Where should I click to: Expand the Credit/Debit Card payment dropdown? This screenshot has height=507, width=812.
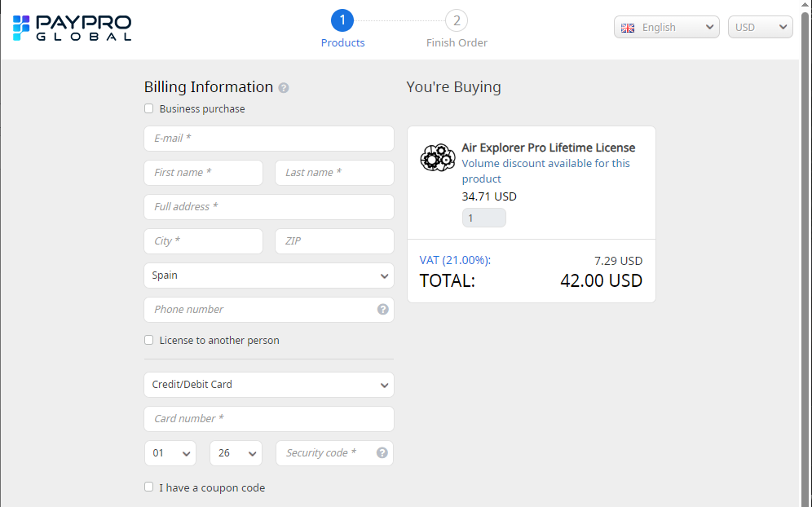pos(269,385)
